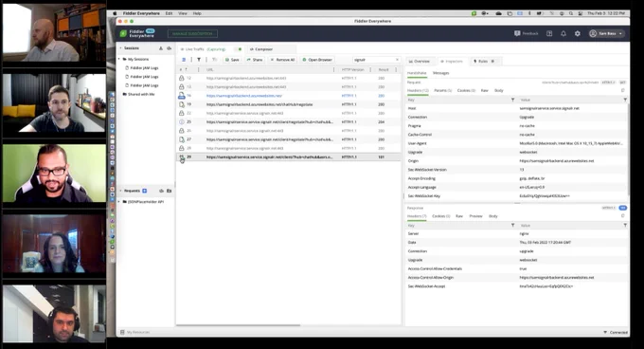Open the request Raw tab
644x349 pixels.
tap(485, 90)
